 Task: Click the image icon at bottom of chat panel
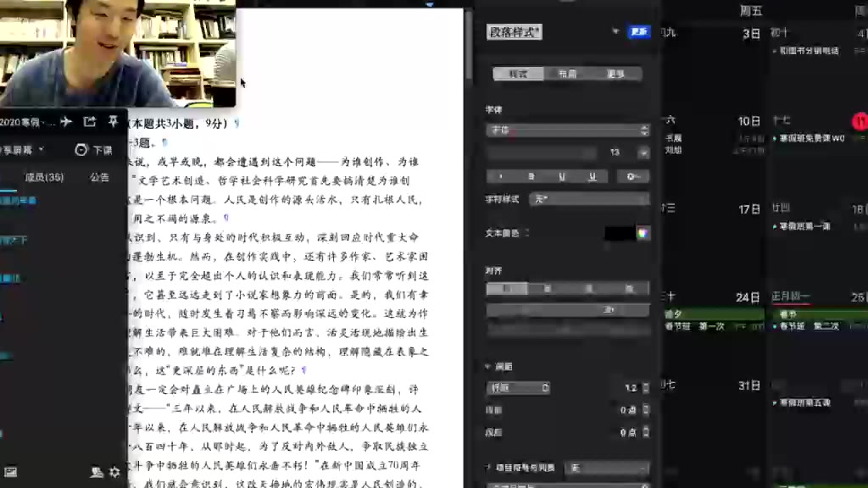tap(10, 472)
